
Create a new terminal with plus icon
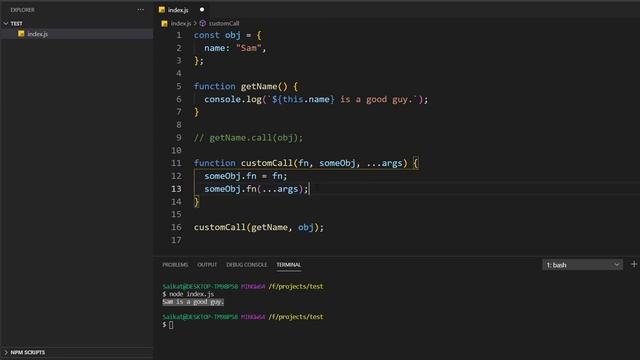634,264
